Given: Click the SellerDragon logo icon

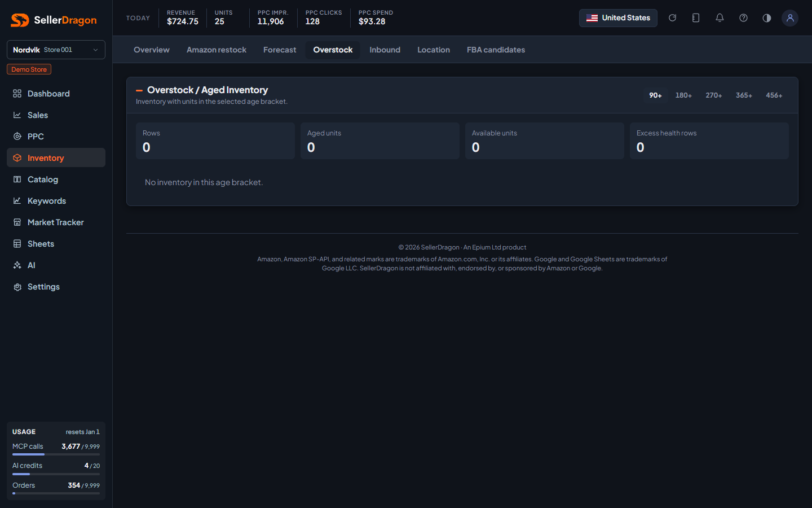Looking at the screenshot, I should pyautogui.click(x=20, y=20).
